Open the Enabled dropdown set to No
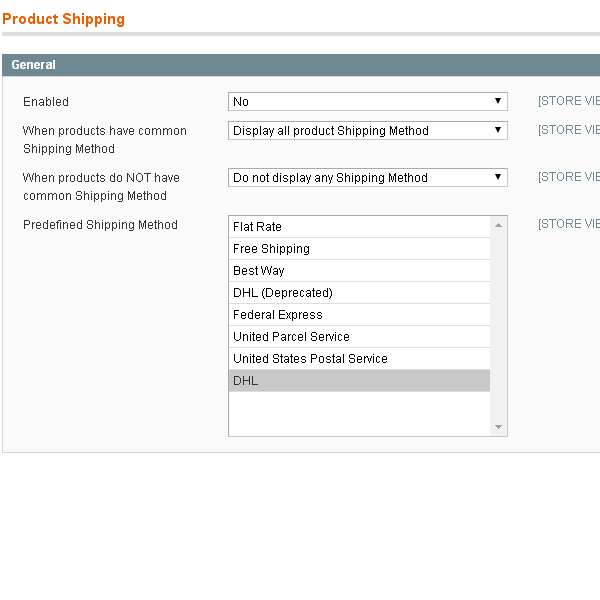This screenshot has height=600, width=600. point(367,102)
